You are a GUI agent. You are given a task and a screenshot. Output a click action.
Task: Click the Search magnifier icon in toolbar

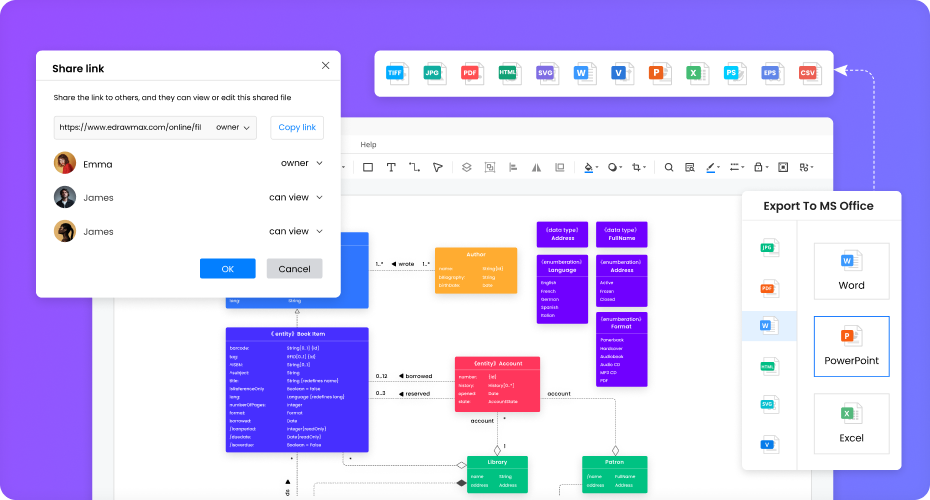(669, 167)
